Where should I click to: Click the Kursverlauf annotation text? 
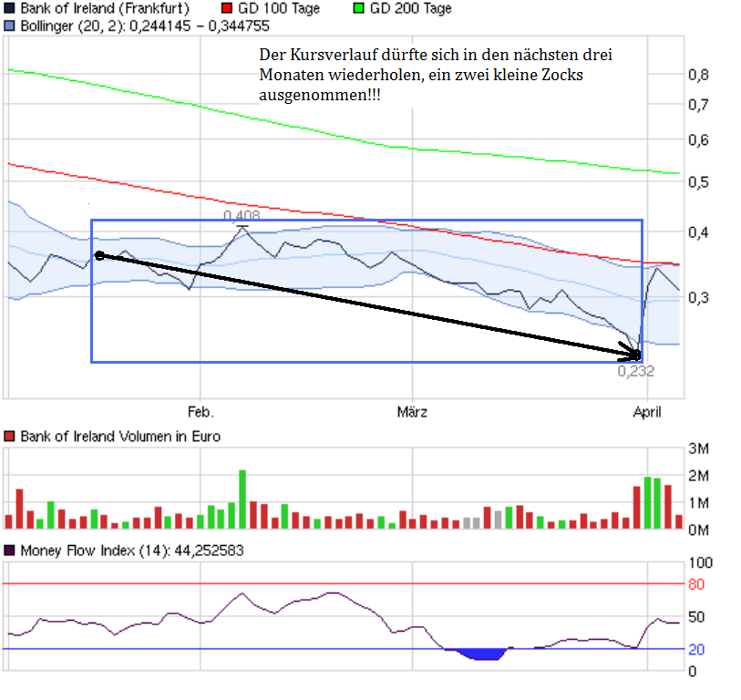[436, 75]
